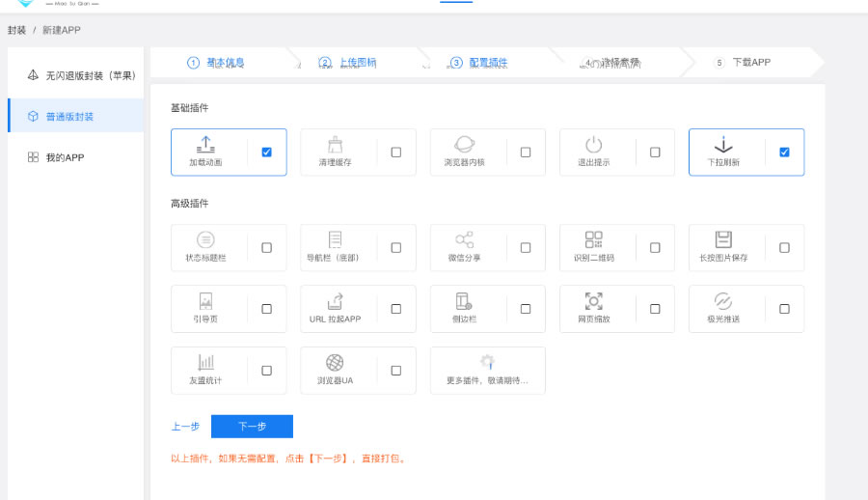
Task: Click the 基础插件 section heading
Action: pos(189,107)
